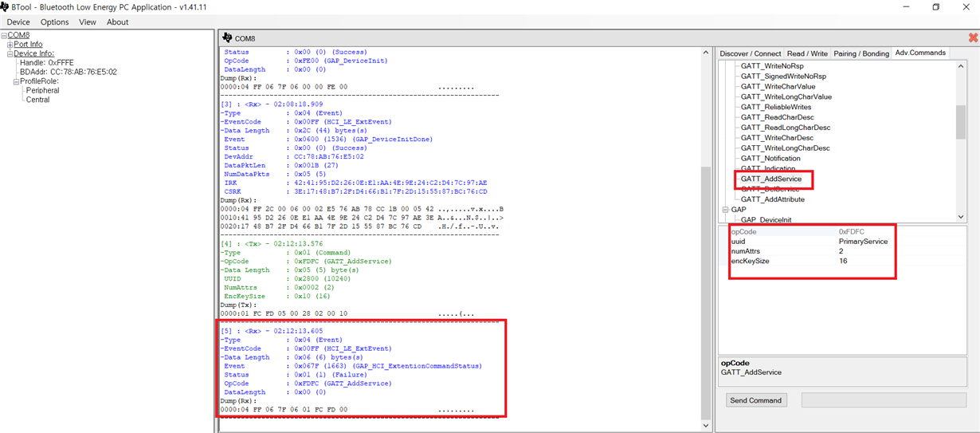Open the Options menu
980x433 pixels.
coord(55,22)
